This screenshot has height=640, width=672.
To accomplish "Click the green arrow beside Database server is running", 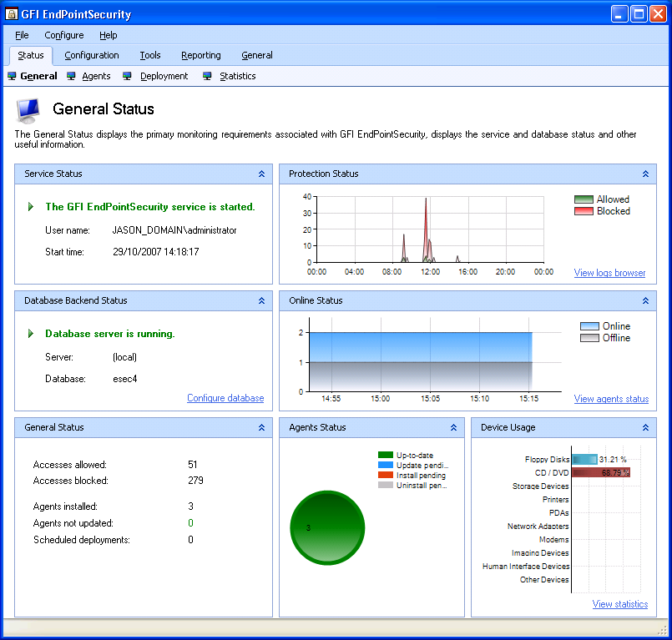I will coord(31,334).
